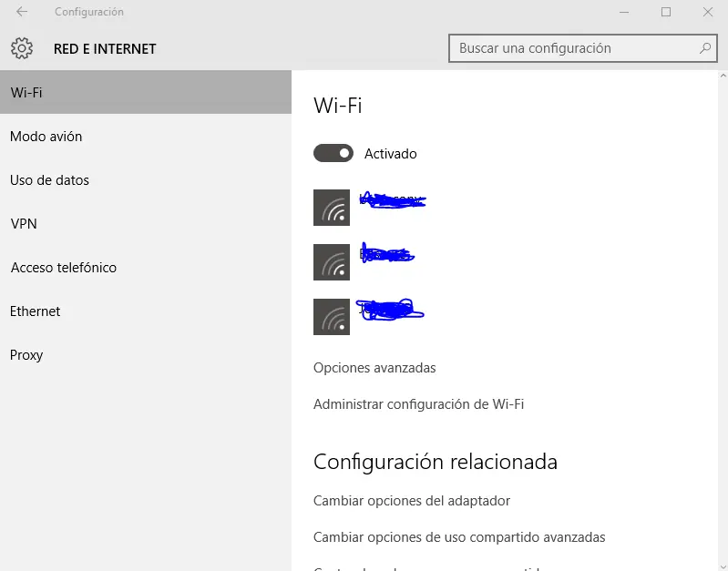The image size is (728, 571).
Task: Click the scrollbar down arrow
Action: click(x=723, y=566)
